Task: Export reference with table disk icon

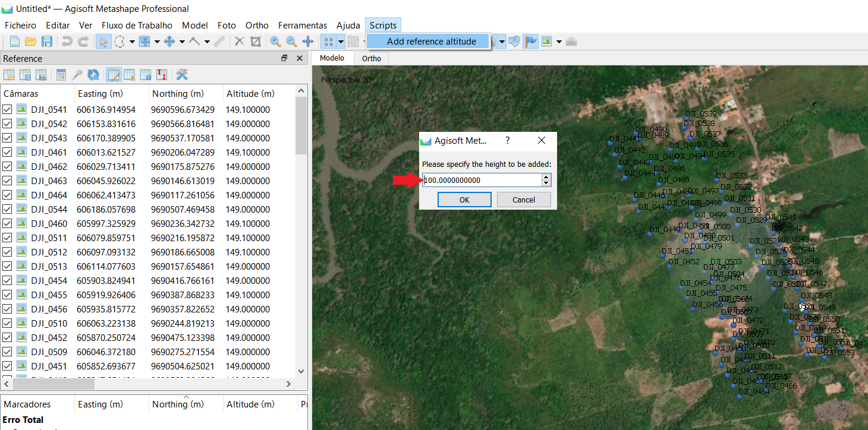Action: coord(25,75)
